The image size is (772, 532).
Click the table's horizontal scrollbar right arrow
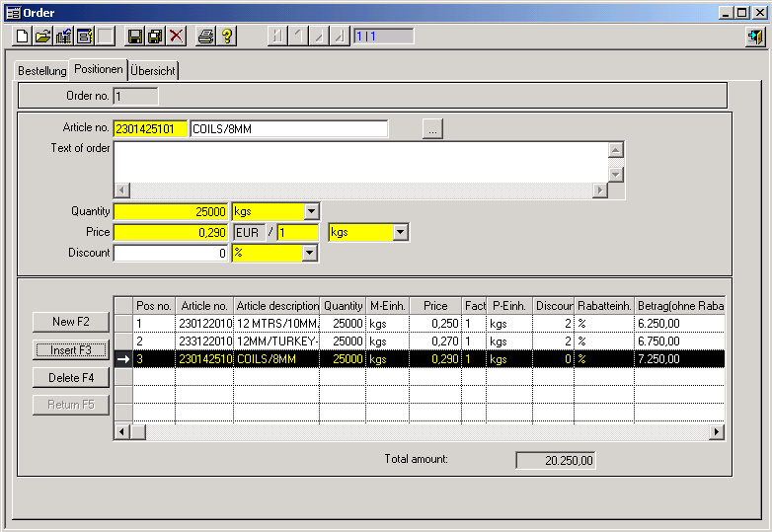coord(717,432)
